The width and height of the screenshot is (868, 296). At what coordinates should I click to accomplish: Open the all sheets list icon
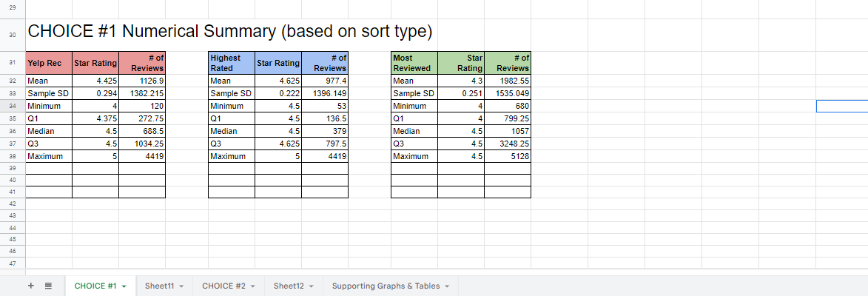(48, 286)
